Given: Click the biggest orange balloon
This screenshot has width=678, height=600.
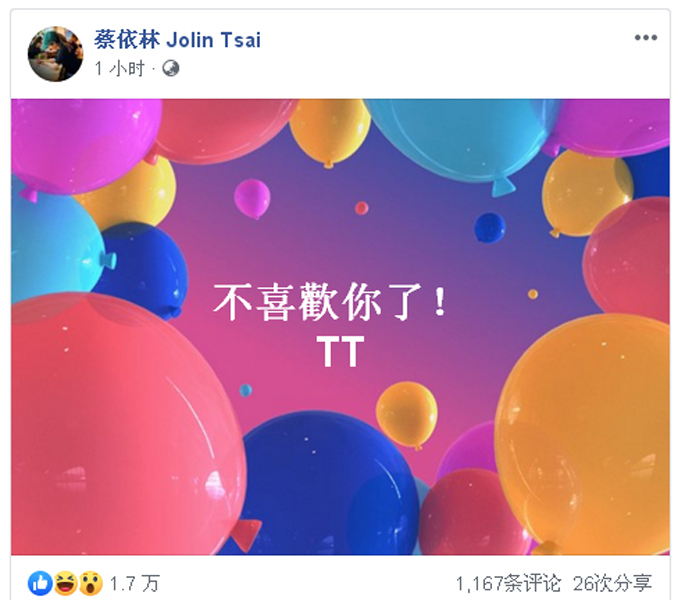Looking at the screenshot, I should click(x=584, y=432).
